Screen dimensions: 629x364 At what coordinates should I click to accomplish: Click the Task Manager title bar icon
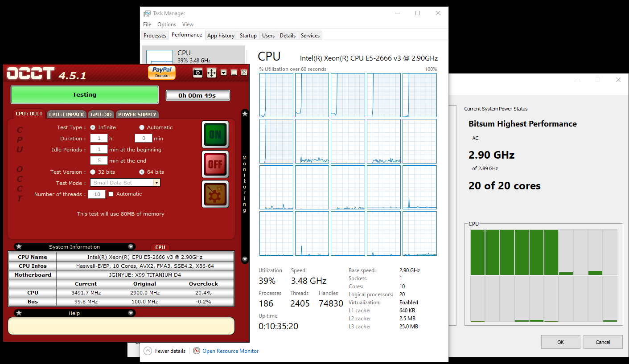[147, 13]
